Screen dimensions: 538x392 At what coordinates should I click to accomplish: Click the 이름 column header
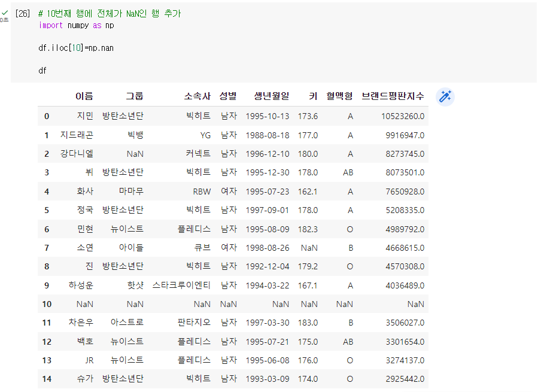click(x=84, y=96)
